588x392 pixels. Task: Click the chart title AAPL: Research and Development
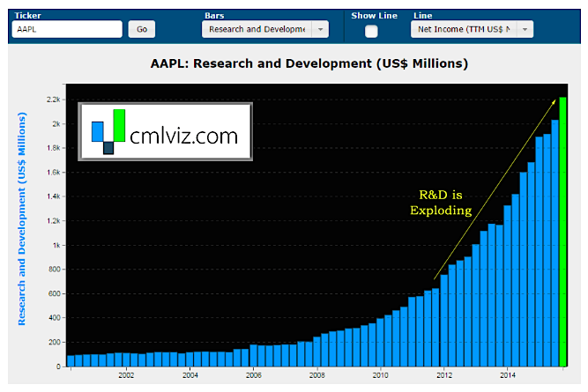click(309, 63)
